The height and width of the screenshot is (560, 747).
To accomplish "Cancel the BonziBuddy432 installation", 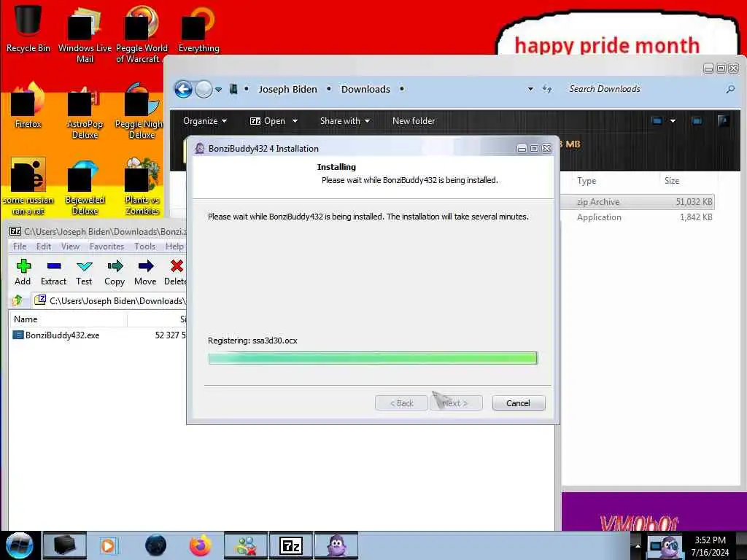I will click(x=519, y=402).
